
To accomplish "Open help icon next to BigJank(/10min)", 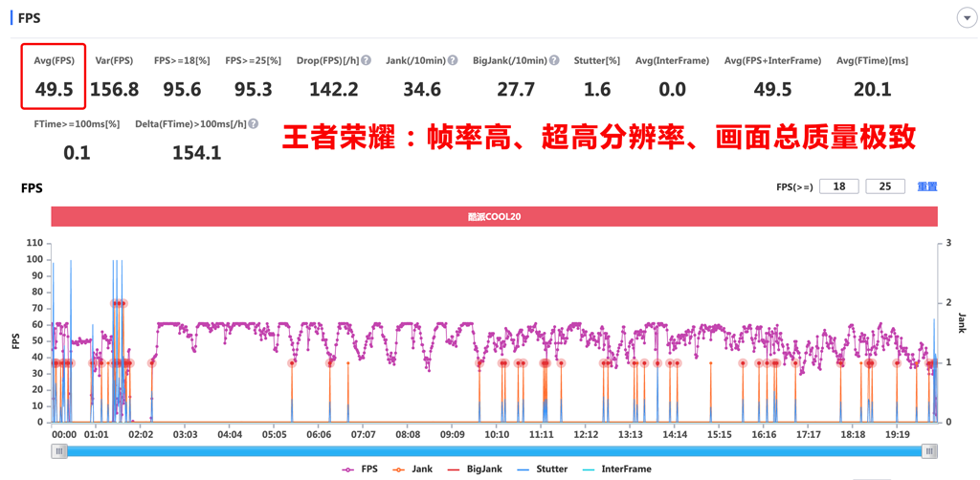I will pyautogui.click(x=554, y=60).
